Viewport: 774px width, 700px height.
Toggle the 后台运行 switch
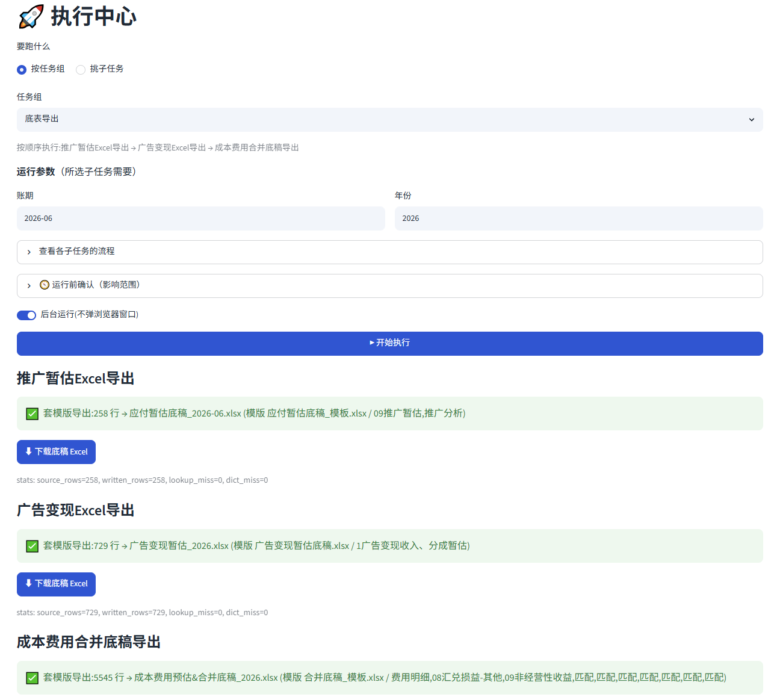pos(26,315)
